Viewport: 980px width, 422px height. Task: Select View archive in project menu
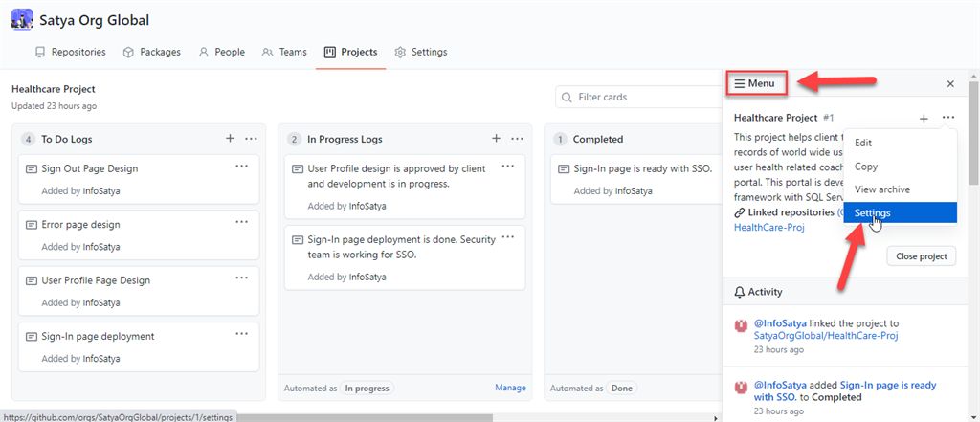pos(900,189)
